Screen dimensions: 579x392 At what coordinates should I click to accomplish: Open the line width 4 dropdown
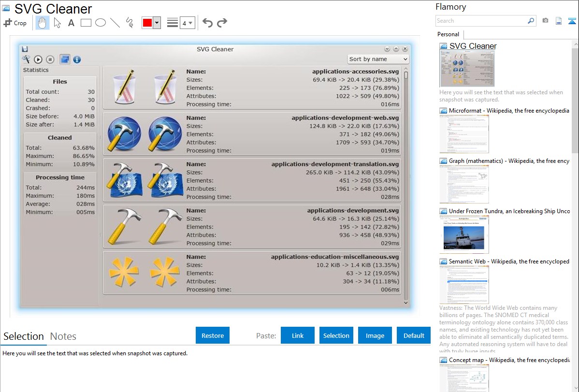coord(187,23)
